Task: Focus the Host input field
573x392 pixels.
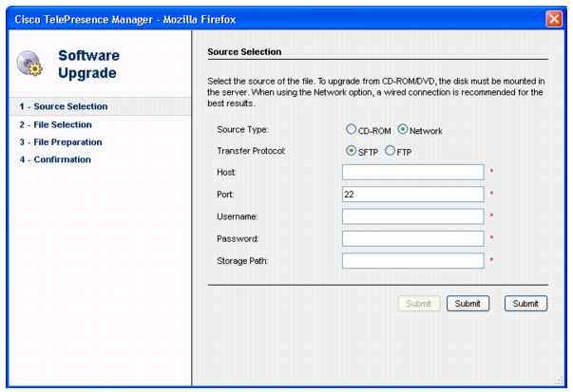Action: click(413, 172)
